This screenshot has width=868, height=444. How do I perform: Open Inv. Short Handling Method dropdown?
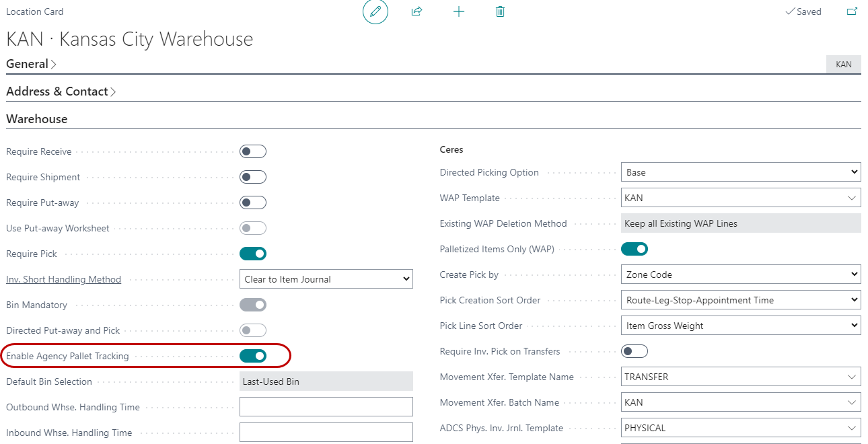pos(326,280)
